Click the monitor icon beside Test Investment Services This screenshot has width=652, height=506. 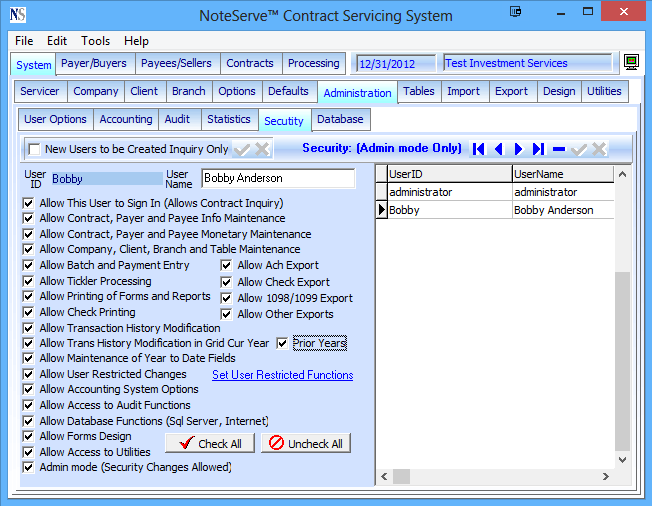[x=631, y=62]
